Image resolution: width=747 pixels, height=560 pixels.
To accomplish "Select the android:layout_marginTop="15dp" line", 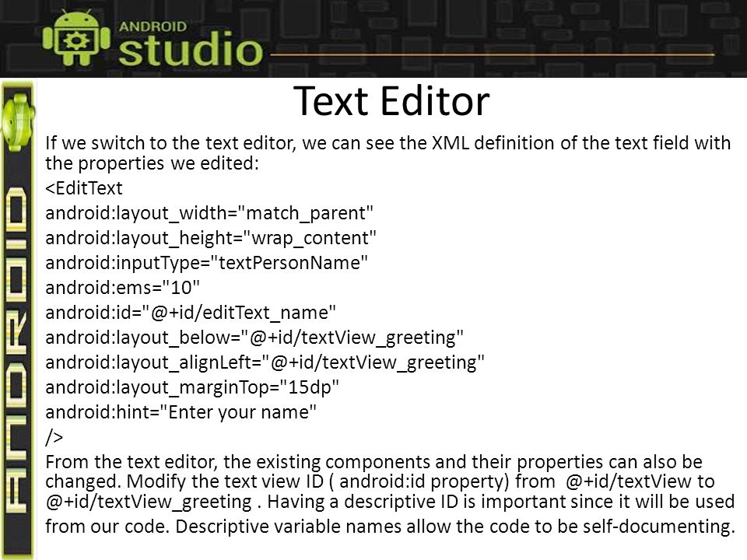I will pos(192,387).
